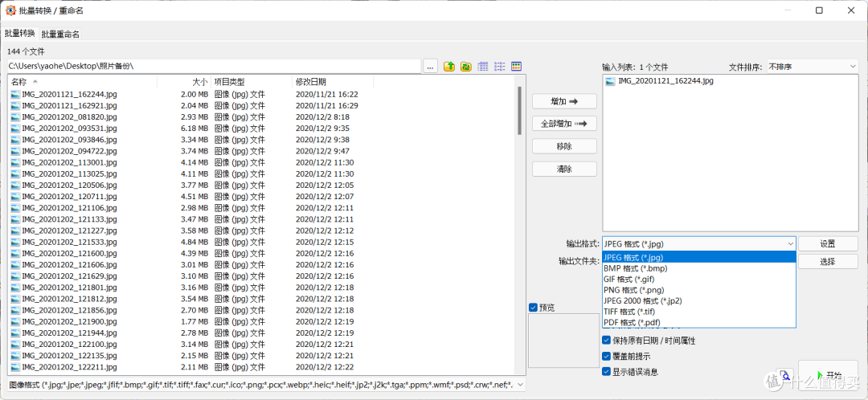Click the IMG_20201121_162244.jpg icon in input list
The width and height of the screenshot is (868, 400).
coord(610,81)
